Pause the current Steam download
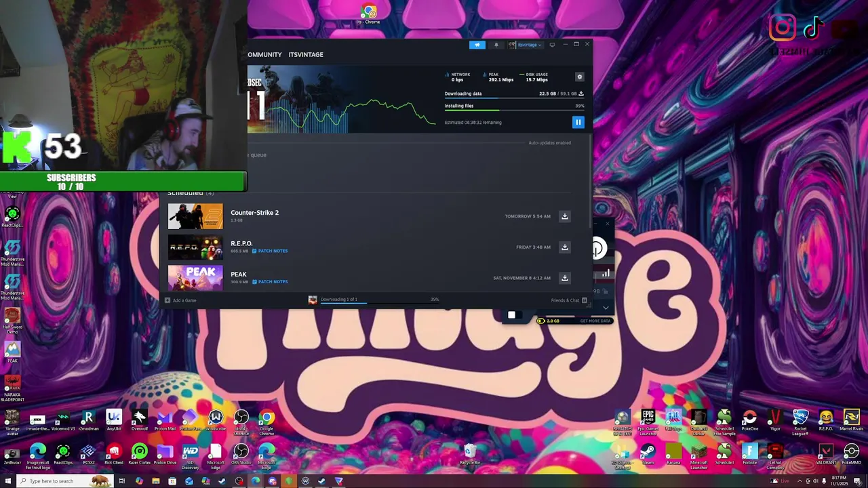 (578, 122)
